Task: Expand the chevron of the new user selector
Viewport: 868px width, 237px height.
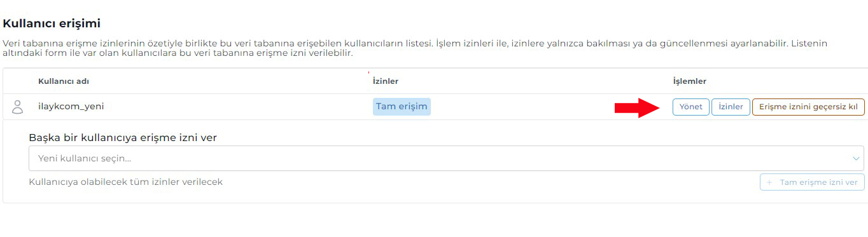Action: pyautogui.click(x=856, y=158)
